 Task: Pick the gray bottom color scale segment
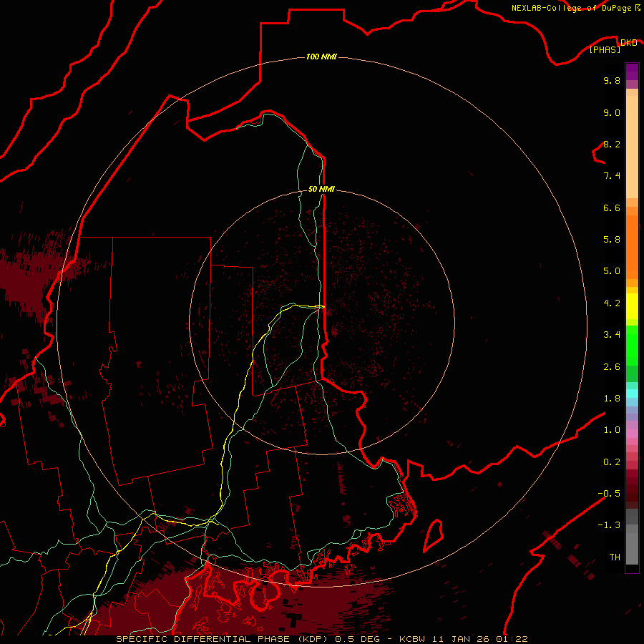pyautogui.click(x=632, y=549)
